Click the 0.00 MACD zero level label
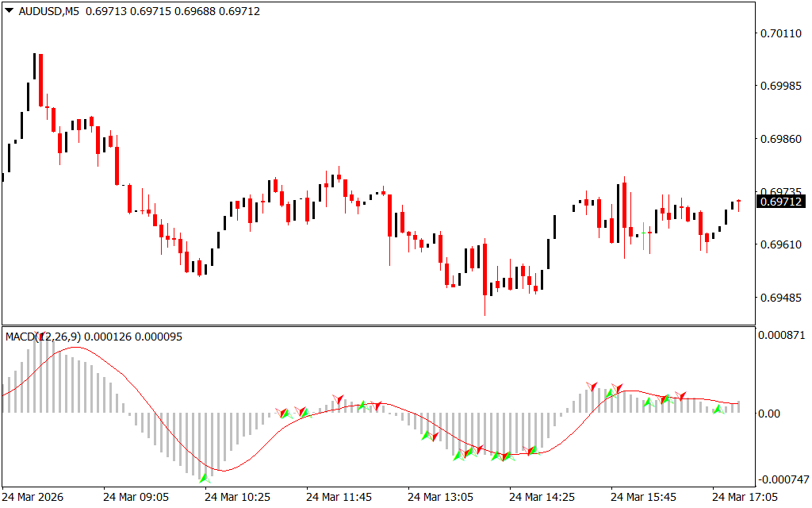 pyautogui.click(x=769, y=414)
